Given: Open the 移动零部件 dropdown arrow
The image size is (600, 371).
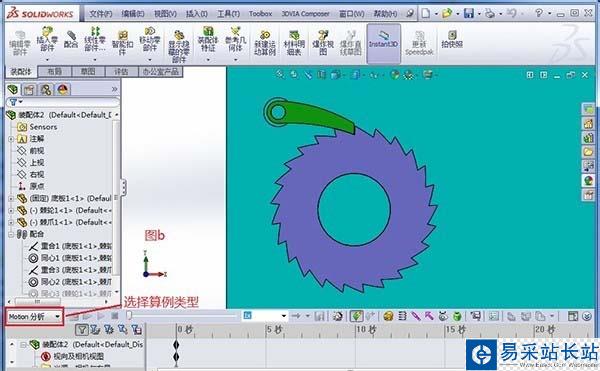Looking at the screenshot, I should 150,60.
